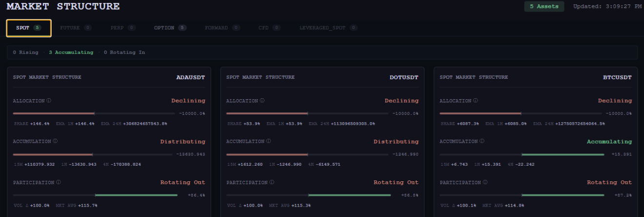Click Distributing status in ADAUSDT card
Image resolution: width=644 pixels, height=217 pixels.
pos(183,141)
